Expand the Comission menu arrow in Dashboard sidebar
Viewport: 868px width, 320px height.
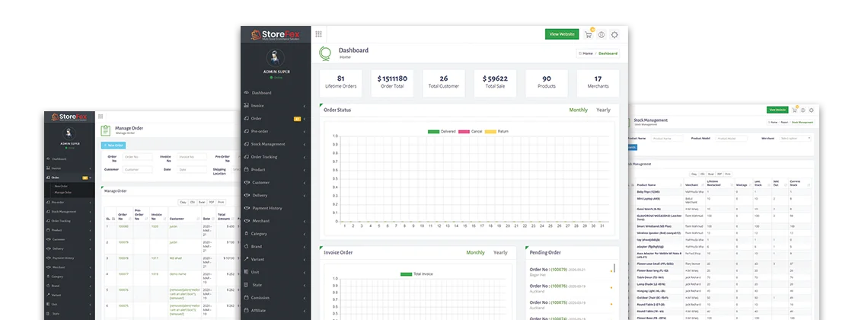pyautogui.click(x=305, y=298)
